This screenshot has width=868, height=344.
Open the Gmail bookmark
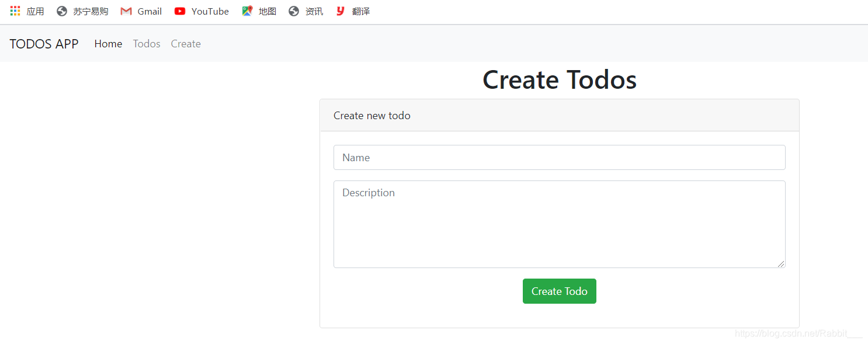coord(141,11)
